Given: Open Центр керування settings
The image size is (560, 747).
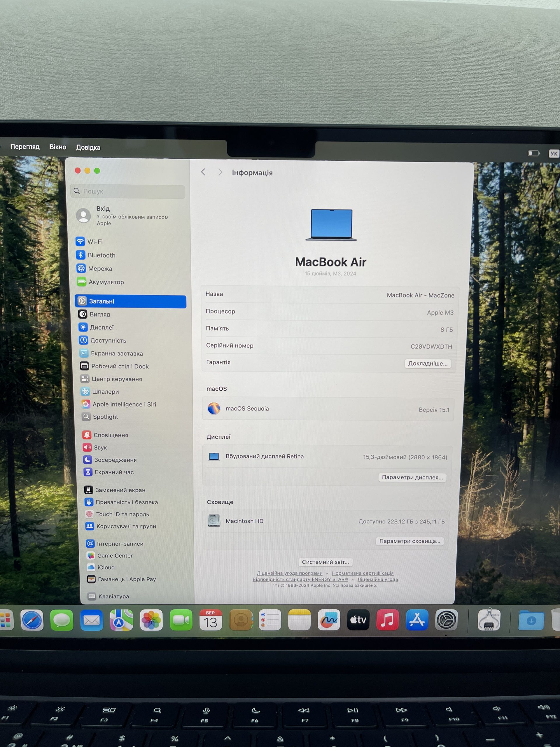Looking at the screenshot, I should (111, 379).
